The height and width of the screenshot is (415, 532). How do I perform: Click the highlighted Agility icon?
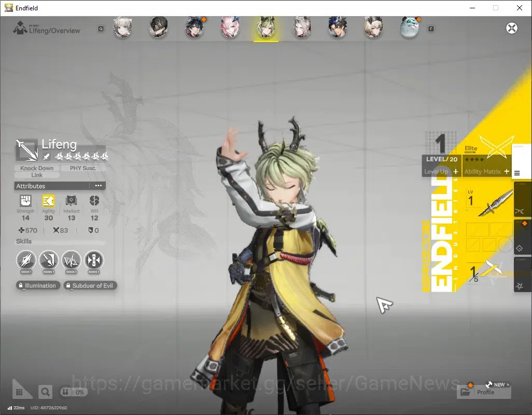pyautogui.click(x=49, y=201)
